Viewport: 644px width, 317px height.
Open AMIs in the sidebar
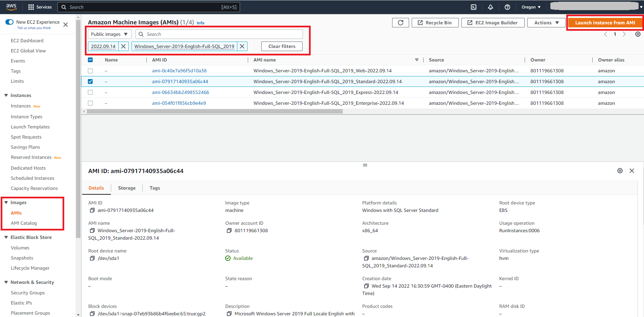pyautogui.click(x=16, y=213)
